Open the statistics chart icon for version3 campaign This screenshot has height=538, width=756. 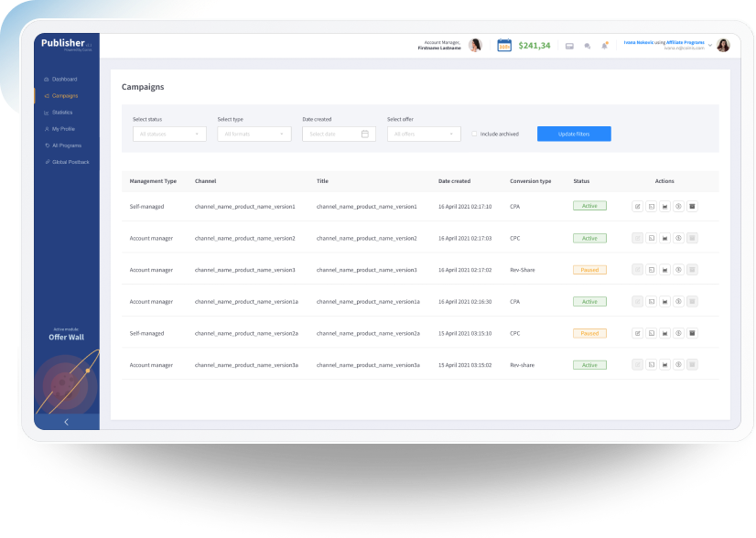pyautogui.click(x=664, y=269)
